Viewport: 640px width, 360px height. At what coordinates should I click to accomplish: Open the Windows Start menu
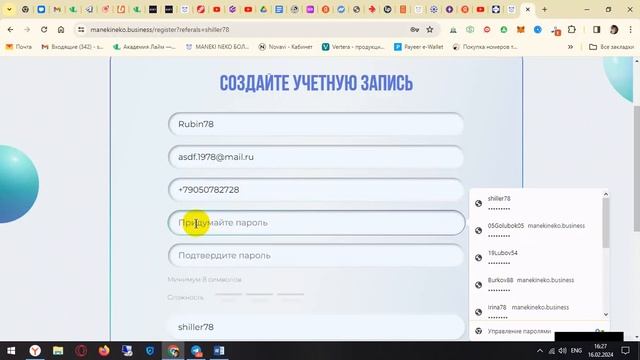click(x=11, y=351)
